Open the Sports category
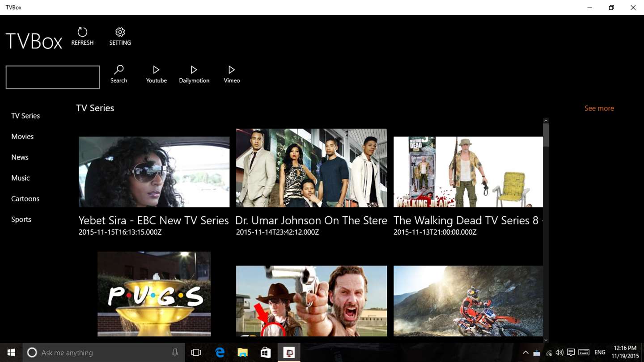Screen dimensions: 644x362 click(x=21, y=219)
